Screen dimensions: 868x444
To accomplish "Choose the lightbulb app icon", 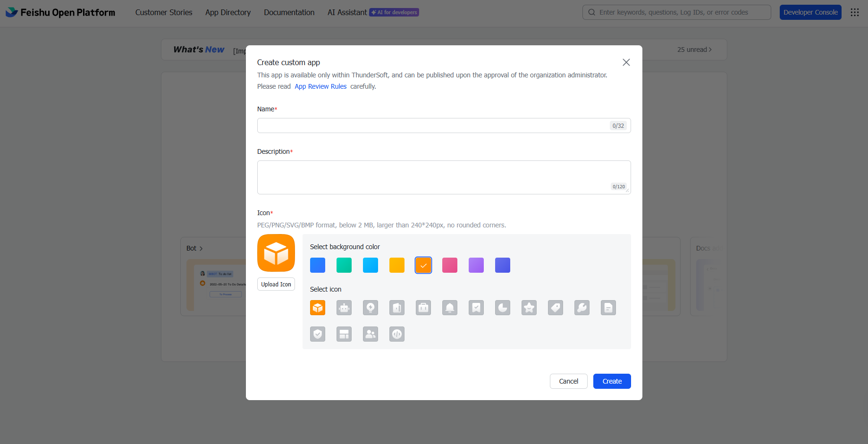I will (371, 308).
